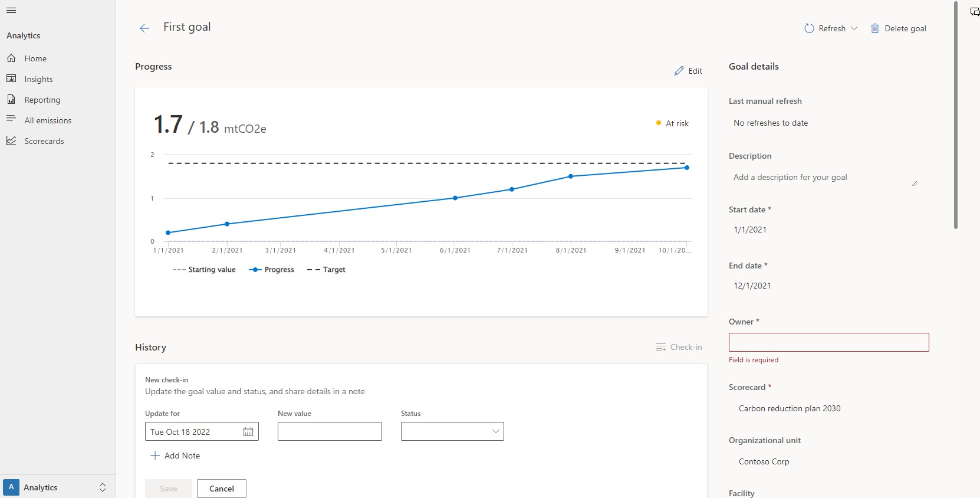Toggle the hamburger navigation menu
This screenshot has height=498, width=980.
click(11, 11)
